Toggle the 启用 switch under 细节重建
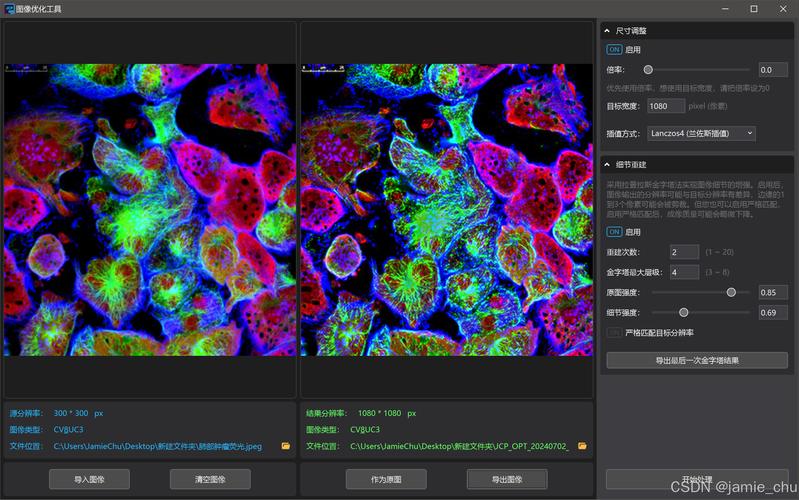The width and height of the screenshot is (799, 500). click(614, 232)
